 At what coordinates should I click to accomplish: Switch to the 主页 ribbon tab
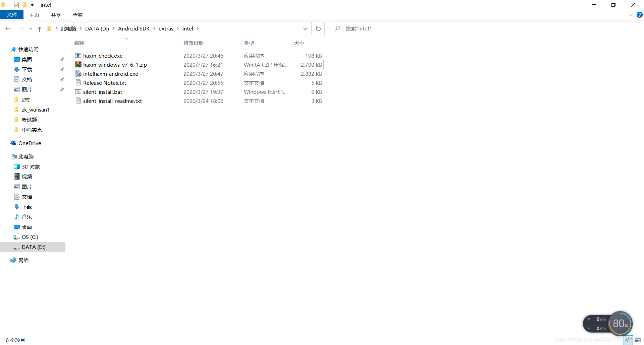click(x=34, y=15)
